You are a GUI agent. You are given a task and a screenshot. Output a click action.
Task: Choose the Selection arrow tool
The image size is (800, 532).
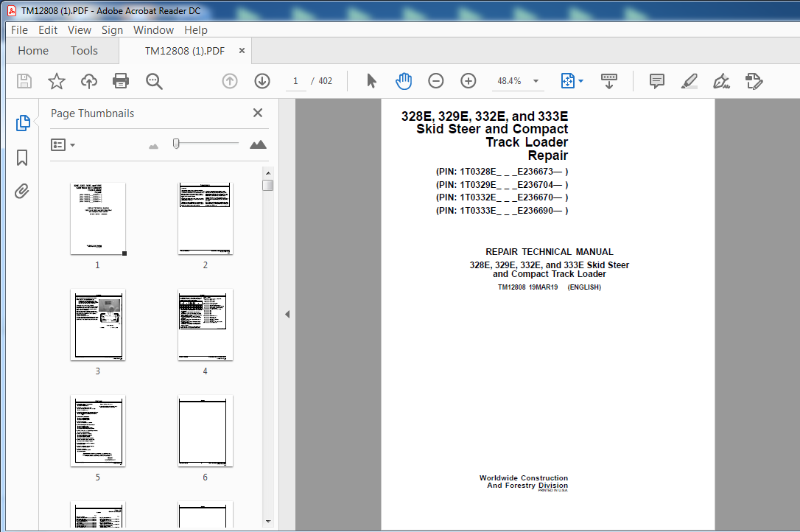(371, 81)
